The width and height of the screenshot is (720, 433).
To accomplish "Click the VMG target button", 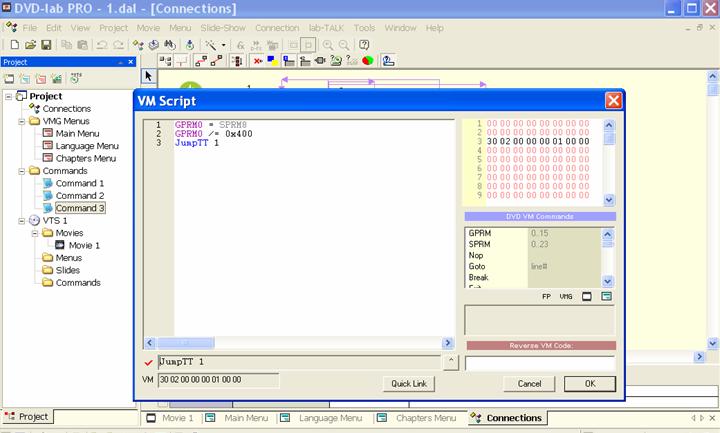I will [566, 297].
